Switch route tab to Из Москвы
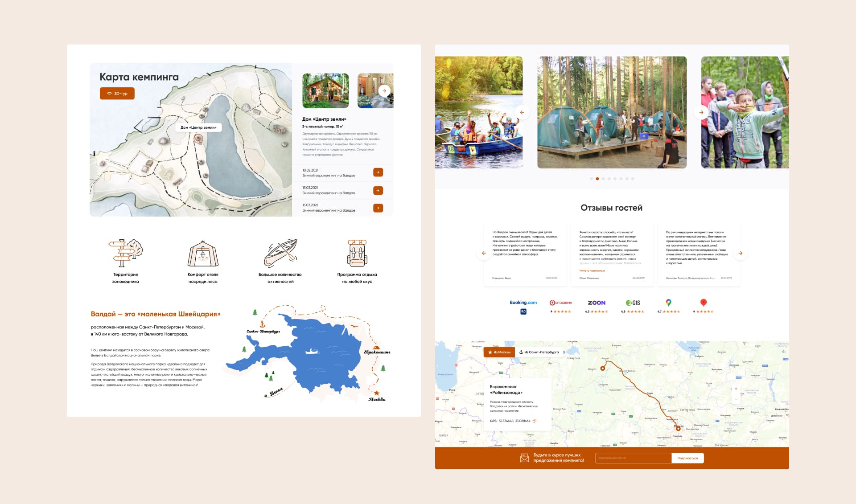 tap(499, 352)
